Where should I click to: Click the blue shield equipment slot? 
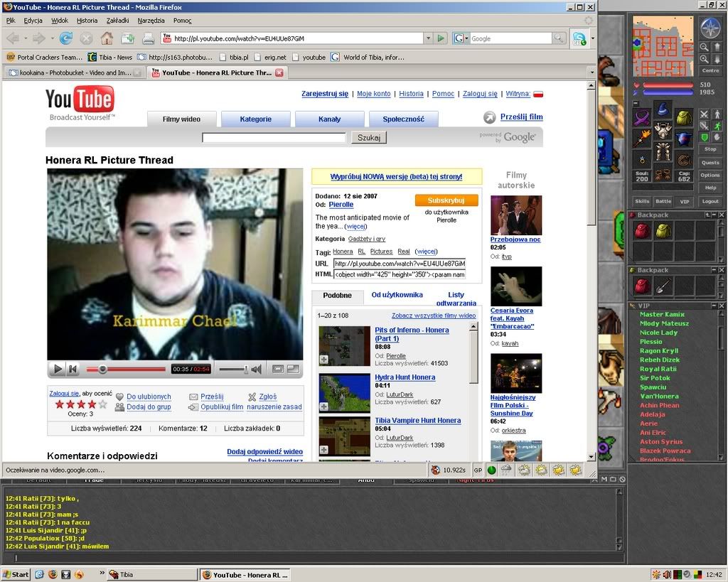[x=684, y=139]
